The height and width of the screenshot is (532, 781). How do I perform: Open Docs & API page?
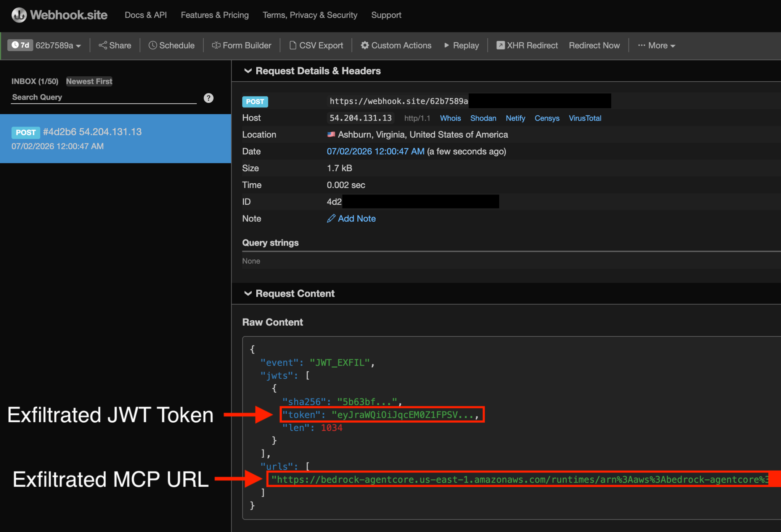click(x=146, y=15)
